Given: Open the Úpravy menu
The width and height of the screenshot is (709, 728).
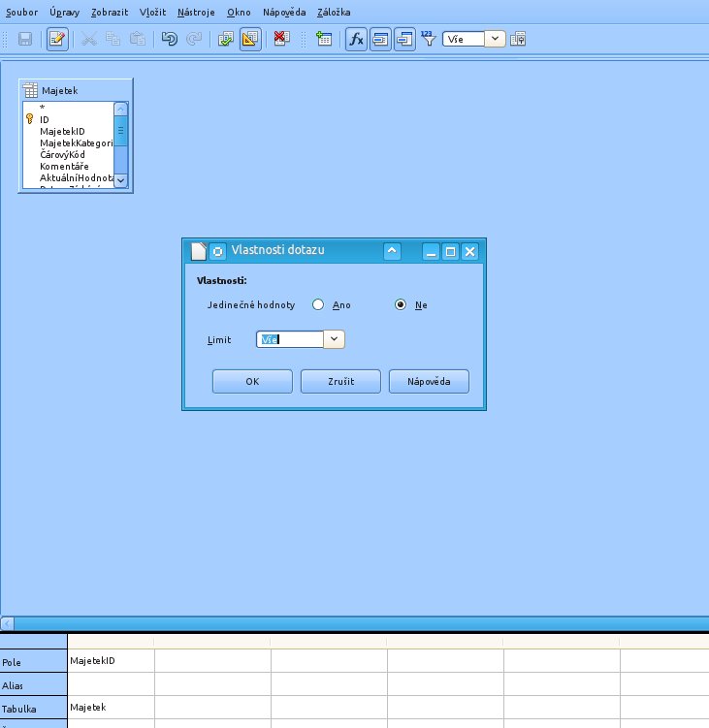Looking at the screenshot, I should click(65, 13).
